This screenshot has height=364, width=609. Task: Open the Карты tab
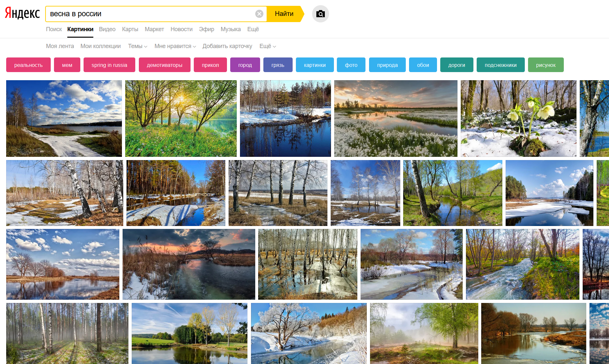pyautogui.click(x=130, y=29)
